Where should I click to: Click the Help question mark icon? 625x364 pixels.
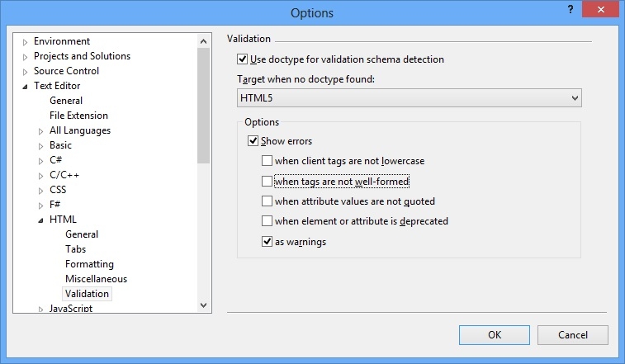(x=570, y=9)
